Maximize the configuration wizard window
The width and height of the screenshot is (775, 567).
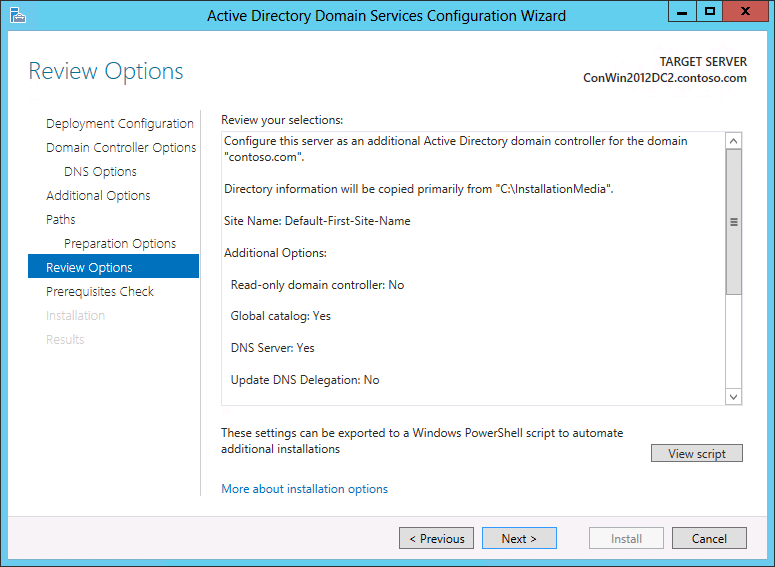710,11
